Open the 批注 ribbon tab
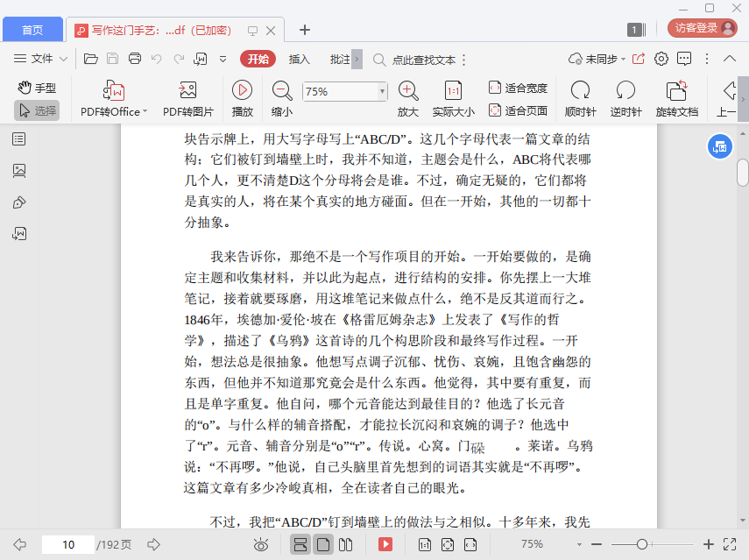 (340, 60)
